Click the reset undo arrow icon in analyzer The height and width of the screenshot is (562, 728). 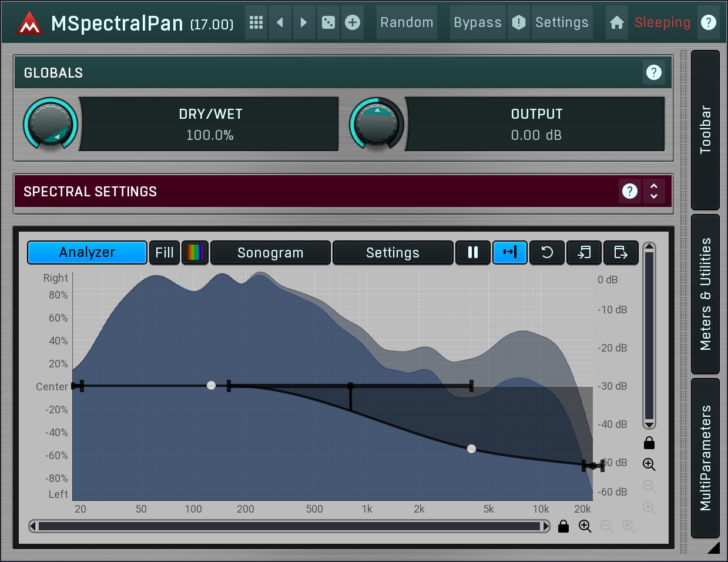point(546,252)
